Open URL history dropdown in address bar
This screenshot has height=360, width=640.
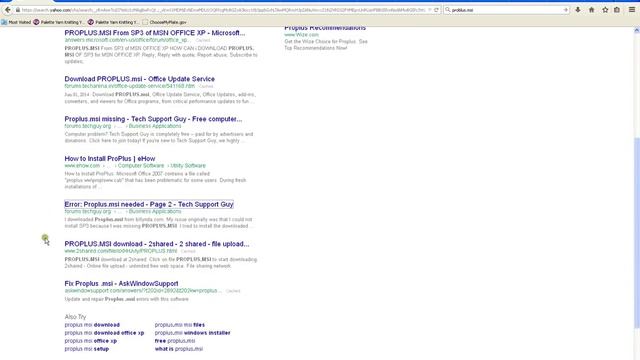429,10
